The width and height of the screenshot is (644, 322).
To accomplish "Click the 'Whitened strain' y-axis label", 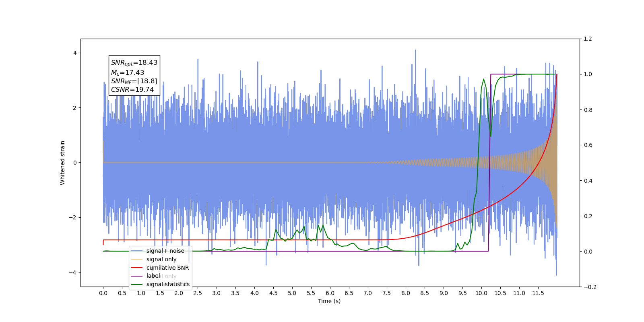I will (x=63, y=163).
